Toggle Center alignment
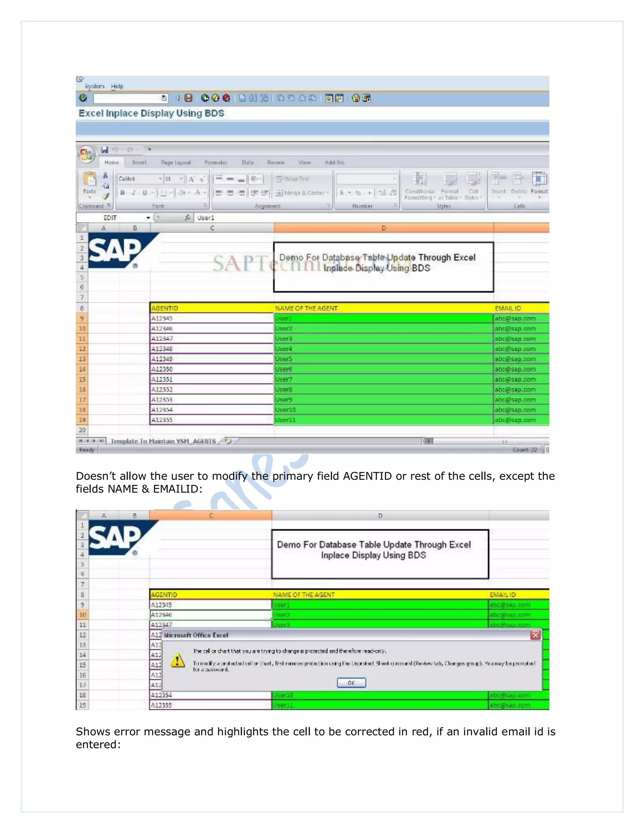644x833 pixels. point(230,193)
